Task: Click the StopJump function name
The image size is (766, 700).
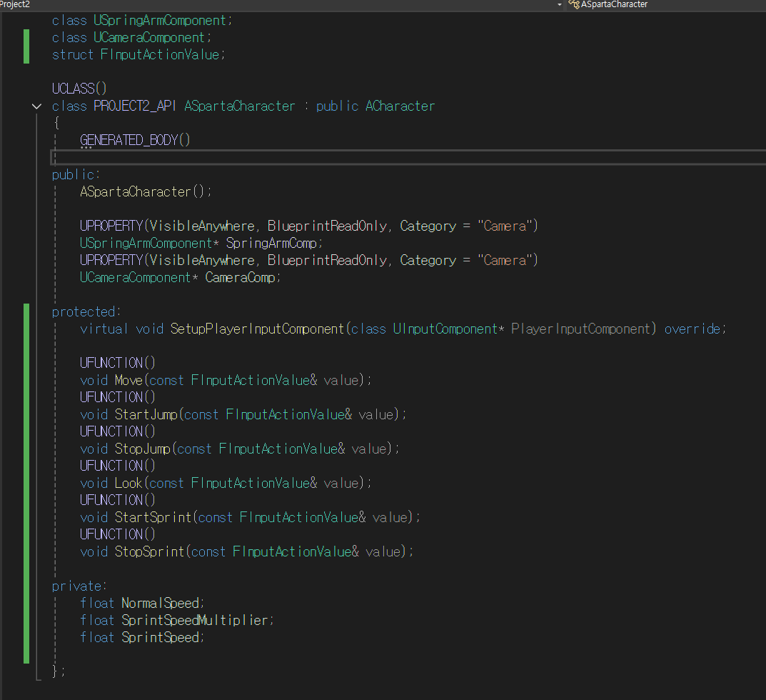Action: (143, 449)
